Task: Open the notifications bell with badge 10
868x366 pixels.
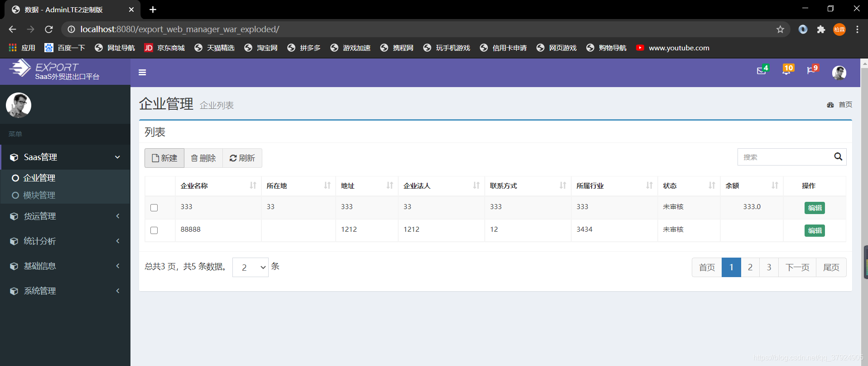Action: (787, 70)
